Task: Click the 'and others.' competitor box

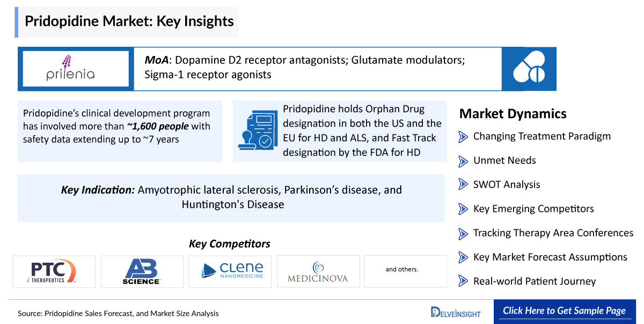Action: click(405, 271)
